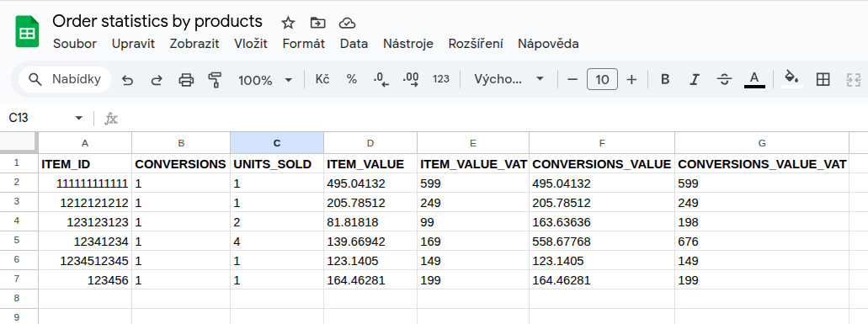Select cell containing 198
The width and height of the screenshot is (868, 324).
pyautogui.click(x=762, y=221)
